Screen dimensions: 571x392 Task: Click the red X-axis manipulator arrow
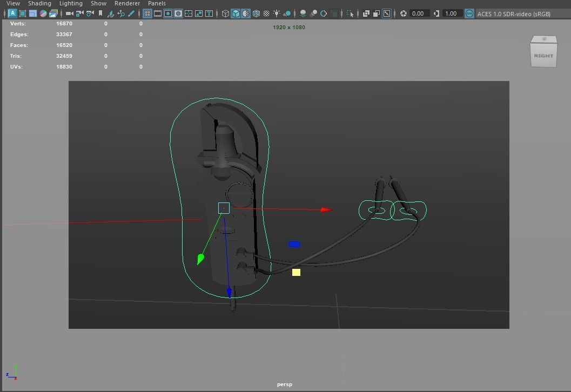[x=326, y=209]
